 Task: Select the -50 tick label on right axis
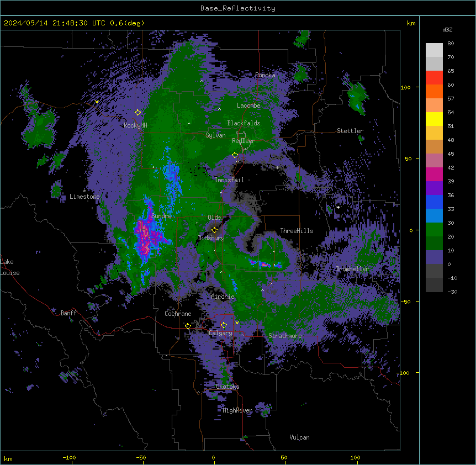[405, 302]
